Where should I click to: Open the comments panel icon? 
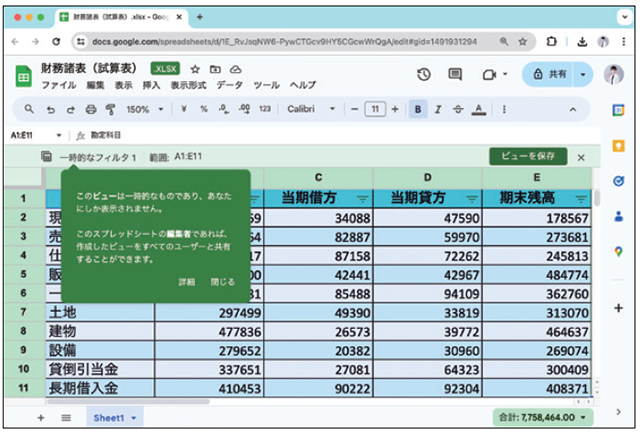coord(455,75)
